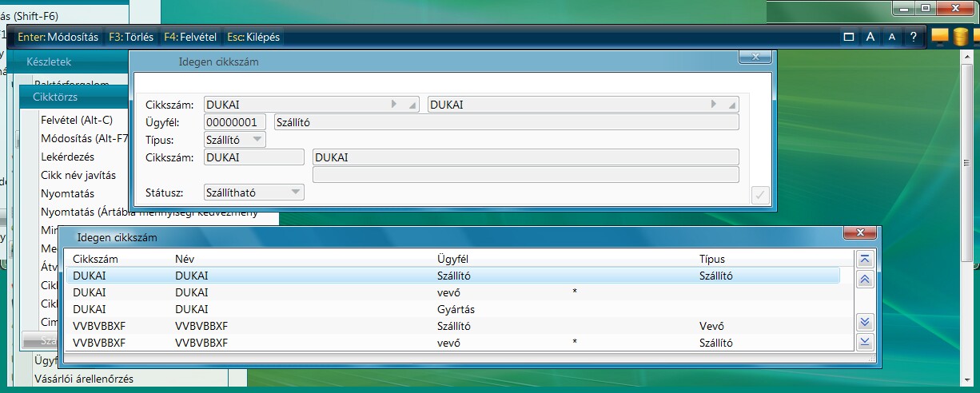Click the gold database cylinder icon
This screenshot has width=980, height=393.
coord(960,38)
